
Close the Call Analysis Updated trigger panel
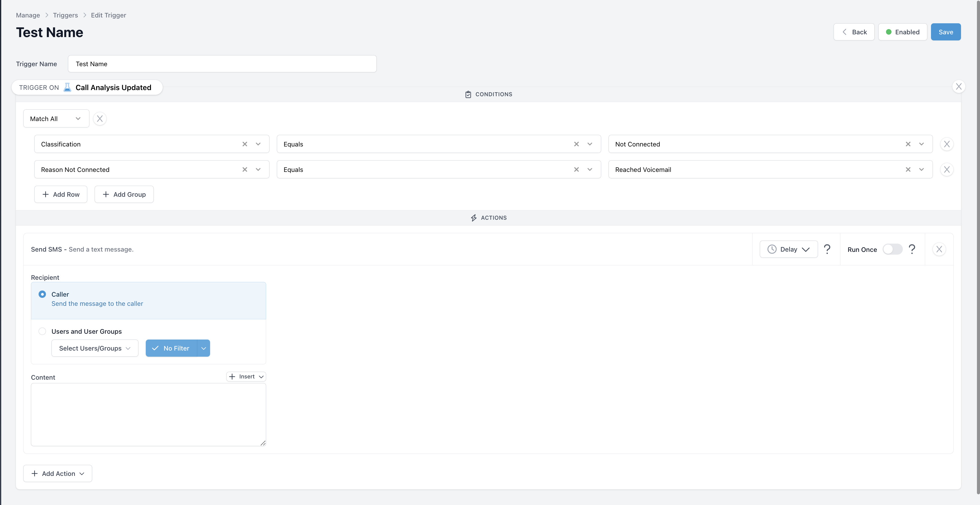pos(958,87)
